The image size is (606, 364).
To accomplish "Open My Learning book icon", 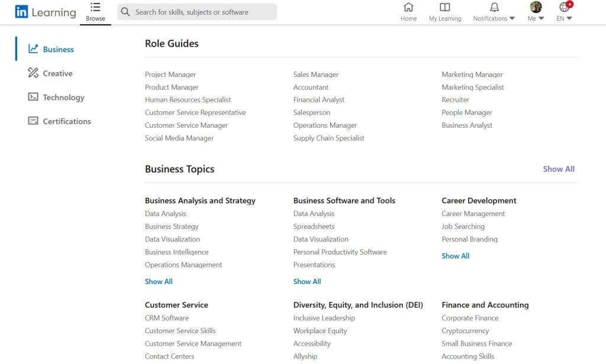I will [x=445, y=7].
